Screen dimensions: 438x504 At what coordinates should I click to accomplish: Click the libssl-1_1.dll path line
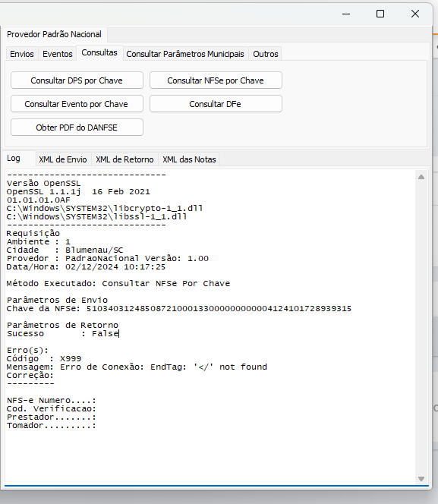(96, 216)
